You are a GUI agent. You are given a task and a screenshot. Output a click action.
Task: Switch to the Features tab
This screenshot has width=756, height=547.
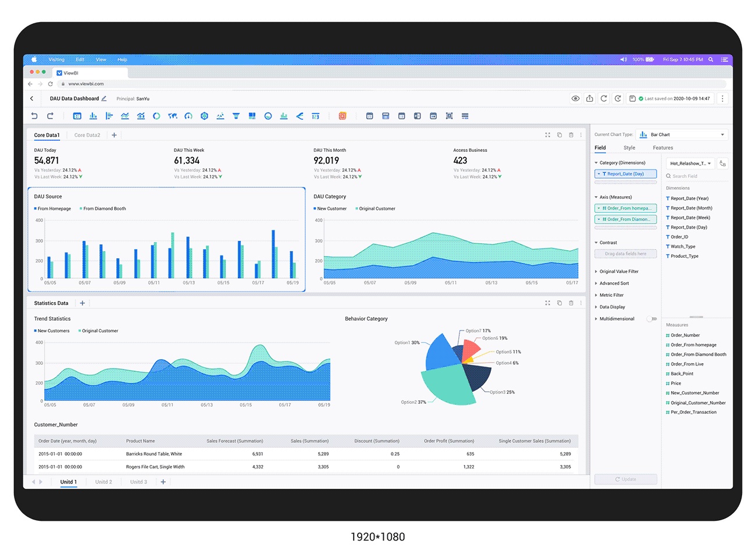click(663, 148)
